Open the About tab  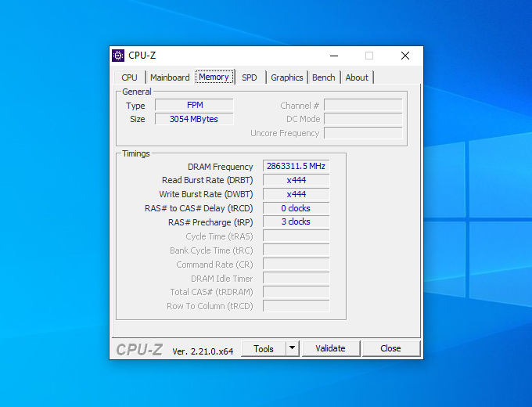(357, 77)
